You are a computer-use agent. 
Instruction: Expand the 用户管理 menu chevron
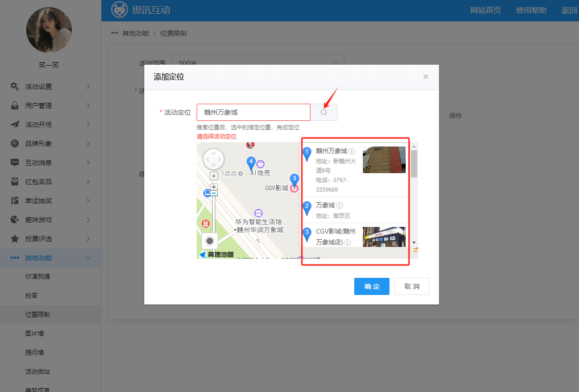click(x=88, y=105)
